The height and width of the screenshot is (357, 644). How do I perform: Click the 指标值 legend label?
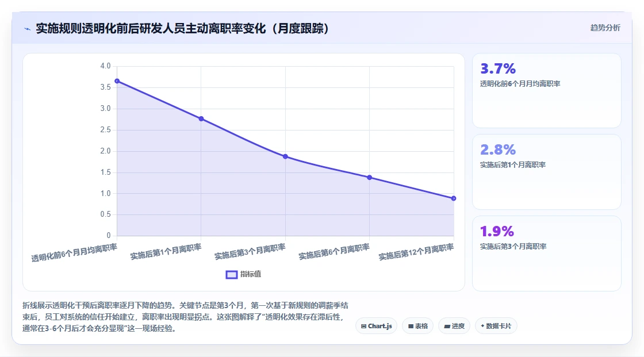point(251,274)
